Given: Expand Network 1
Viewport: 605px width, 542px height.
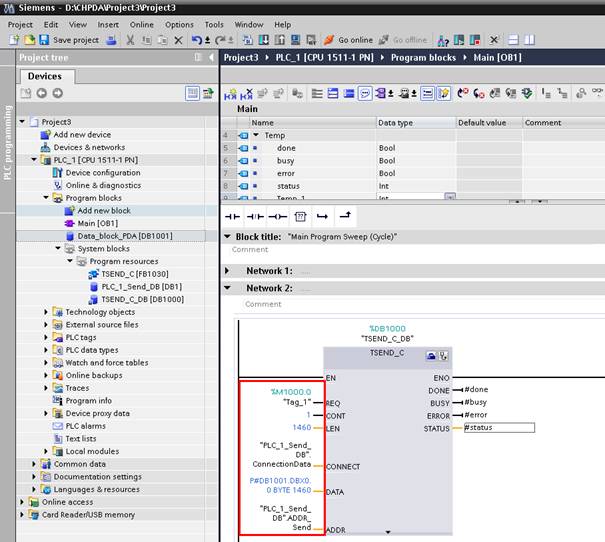Looking at the screenshot, I should coord(228,271).
